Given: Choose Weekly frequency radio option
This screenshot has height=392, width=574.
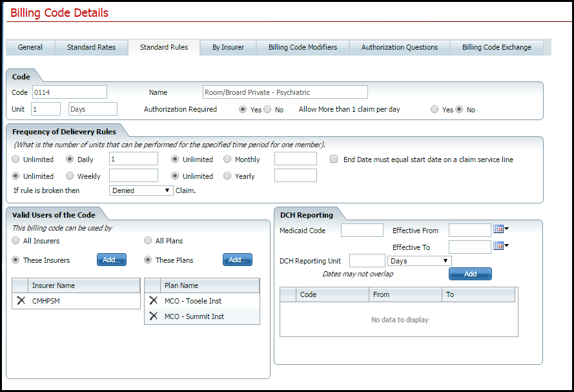Looking at the screenshot, I should [x=70, y=176].
